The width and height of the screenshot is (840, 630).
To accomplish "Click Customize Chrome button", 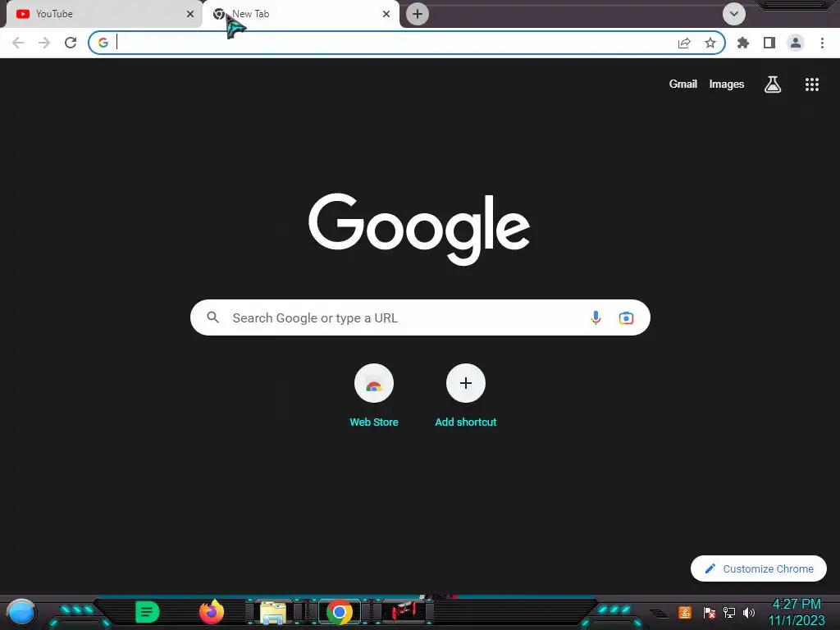I will coord(759,569).
